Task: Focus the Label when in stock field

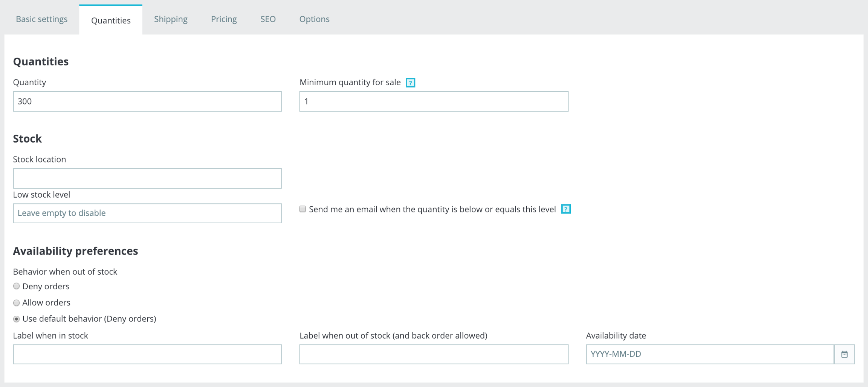Action: click(147, 354)
